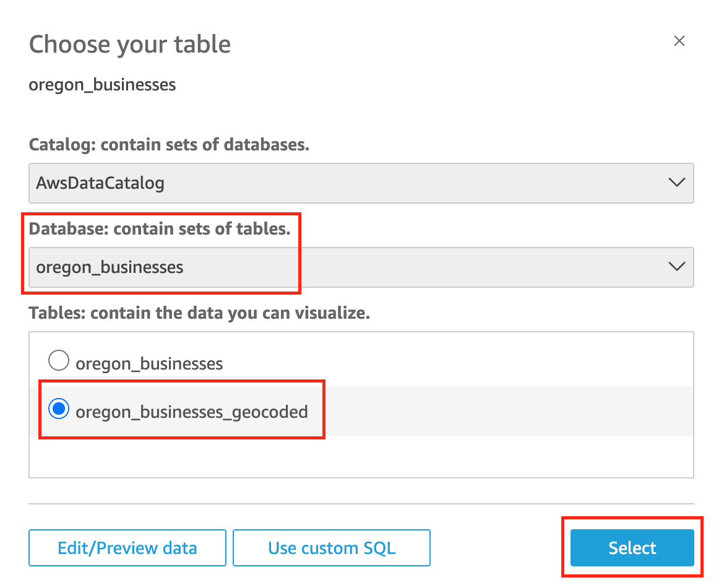Click the Database dropdown chevron icon

click(x=676, y=267)
